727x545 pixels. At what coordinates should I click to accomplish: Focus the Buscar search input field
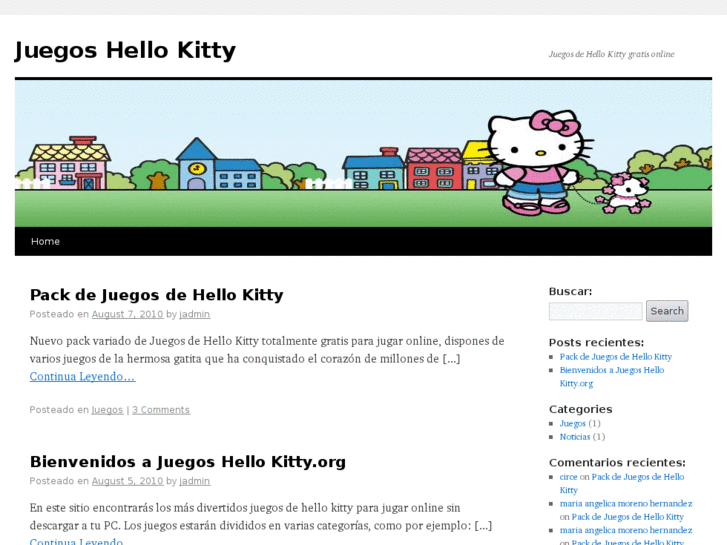(595, 311)
